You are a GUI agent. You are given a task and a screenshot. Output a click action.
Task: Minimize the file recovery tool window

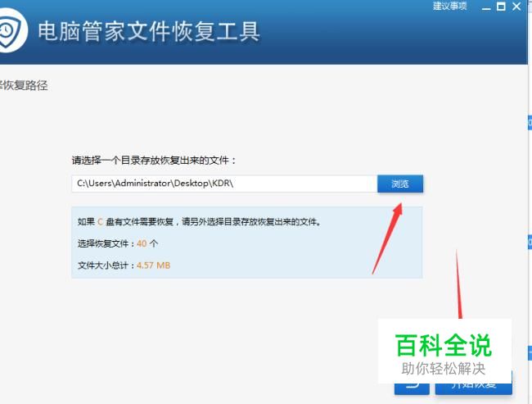click(x=486, y=7)
